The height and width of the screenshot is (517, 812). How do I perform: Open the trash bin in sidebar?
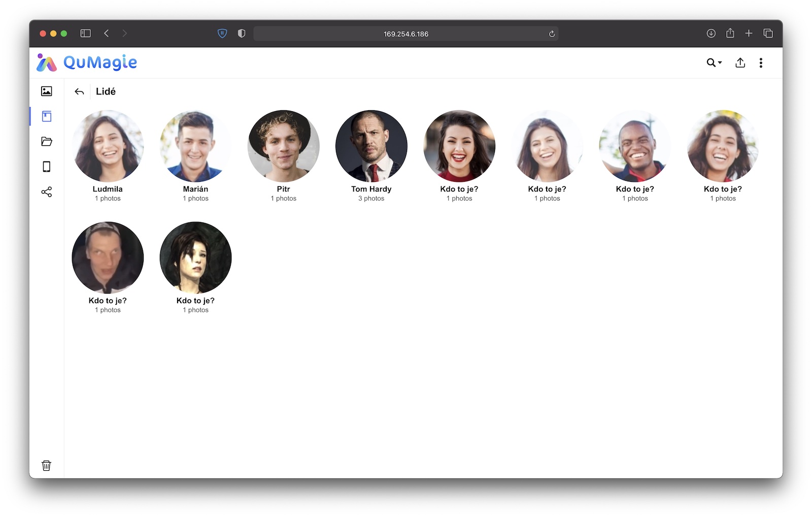(46, 466)
